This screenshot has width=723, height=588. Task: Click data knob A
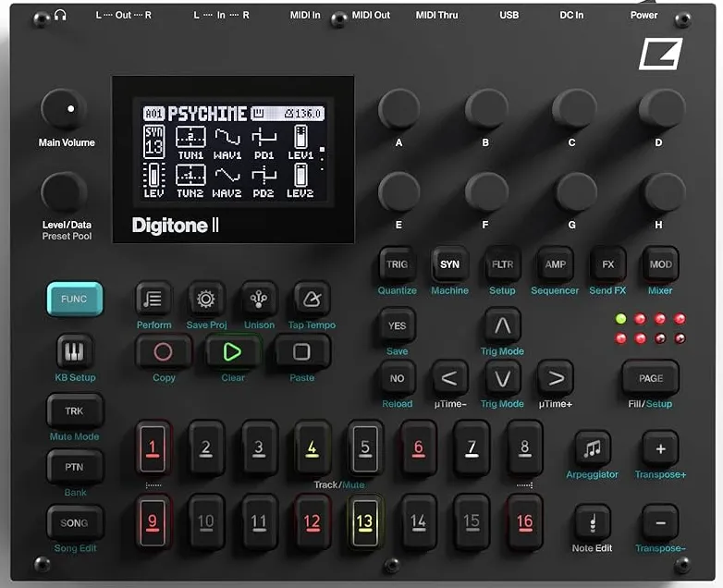pyautogui.click(x=398, y=110)
